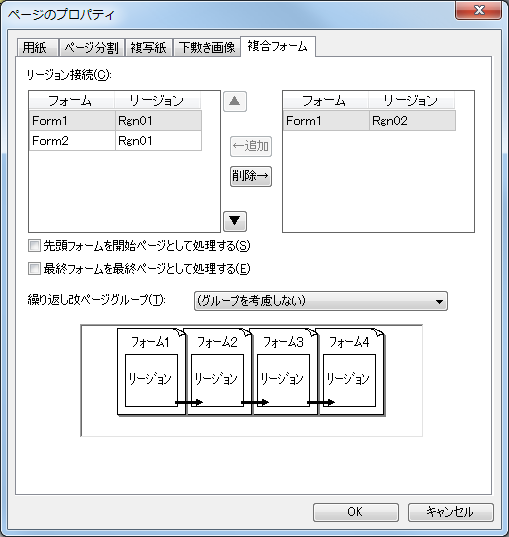Click the move-up triangle arrow button
The image size is (509, 537).
pyautogui.click(x=235, y=101)
